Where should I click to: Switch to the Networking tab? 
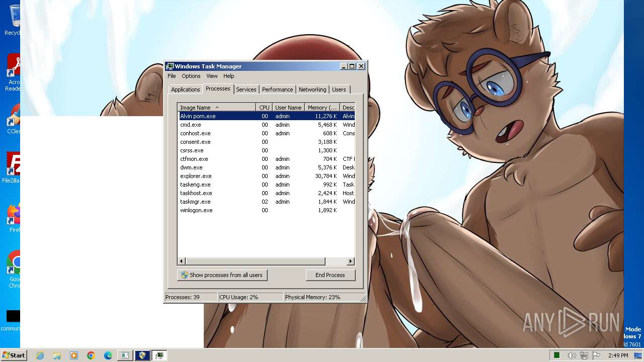pos(312,89)
